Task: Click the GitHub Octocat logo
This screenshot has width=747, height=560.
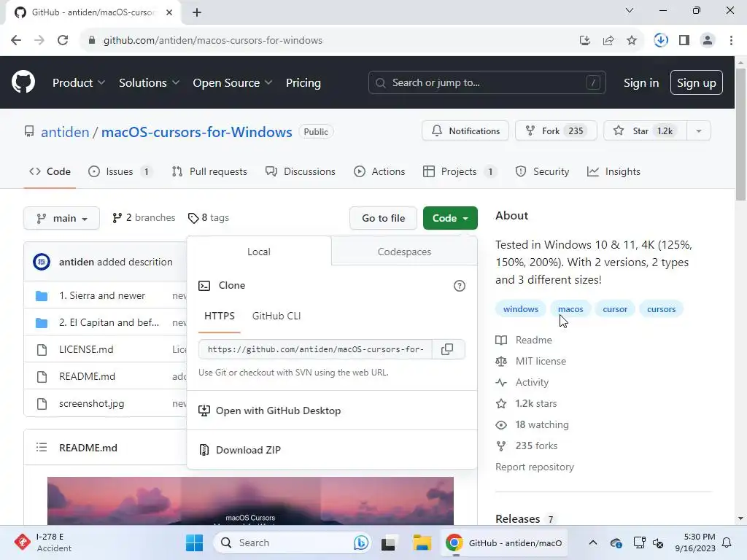Action: [23, 82]
